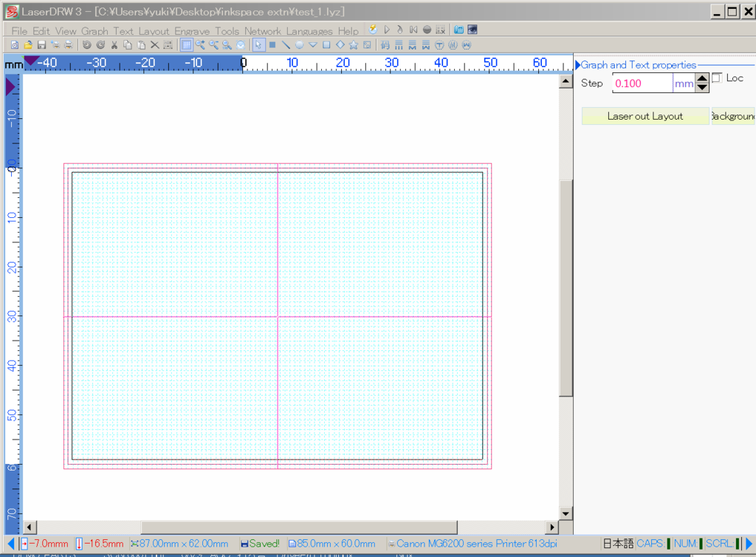Increase Step value with up arrow
The image size is (756, 557).
tap(703, 78)
